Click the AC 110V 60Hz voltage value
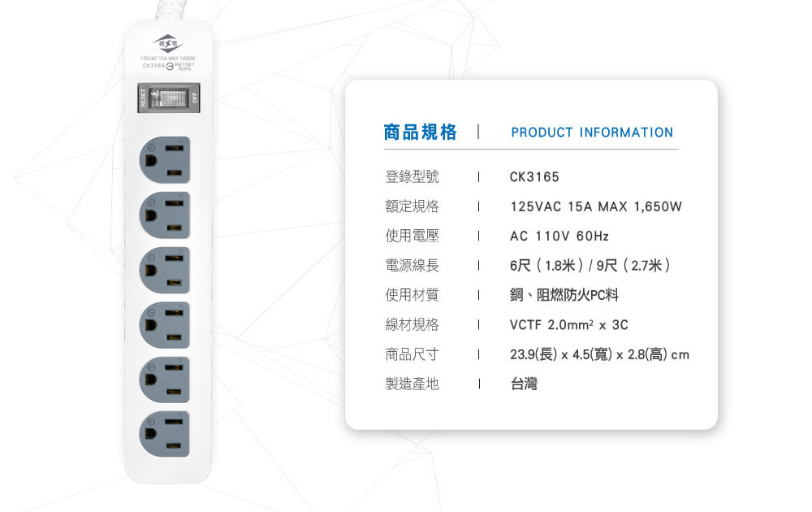The height and width of the screenshot is (512, 812). tap(559, 236)
